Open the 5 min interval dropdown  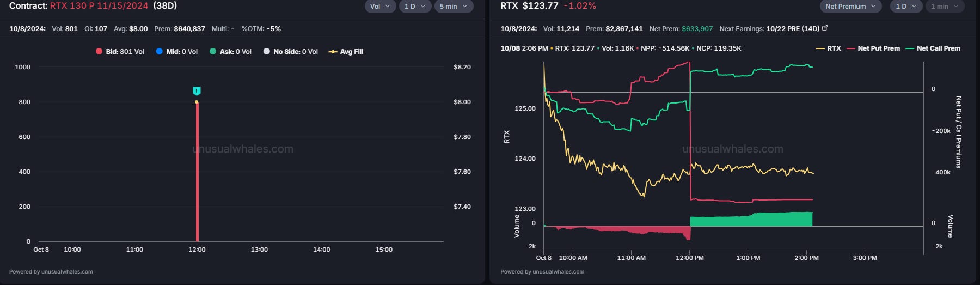pos(454,6)
